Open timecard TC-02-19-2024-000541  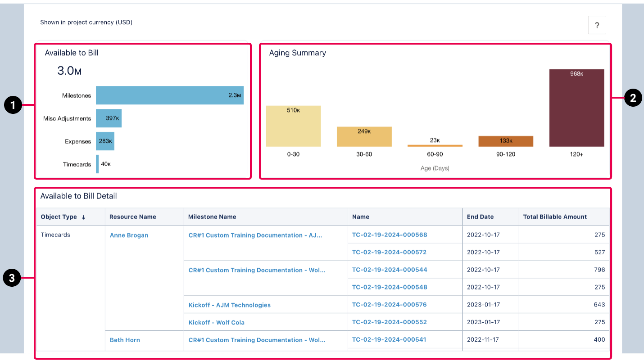[x=389, y=339]
